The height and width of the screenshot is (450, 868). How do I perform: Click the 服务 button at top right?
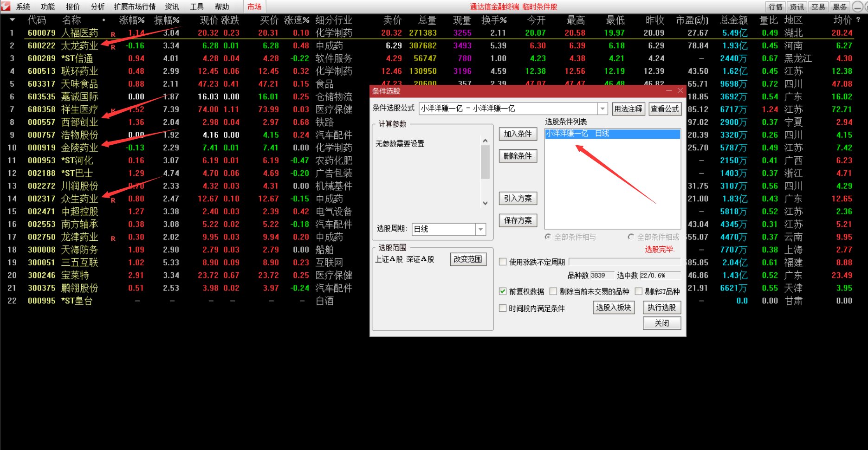point(840,6)
